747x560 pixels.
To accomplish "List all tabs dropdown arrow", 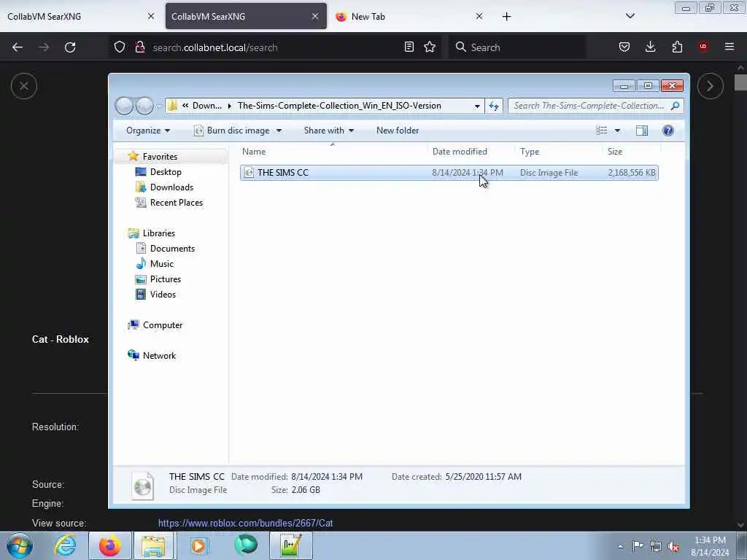I will [x=630, y=16].
